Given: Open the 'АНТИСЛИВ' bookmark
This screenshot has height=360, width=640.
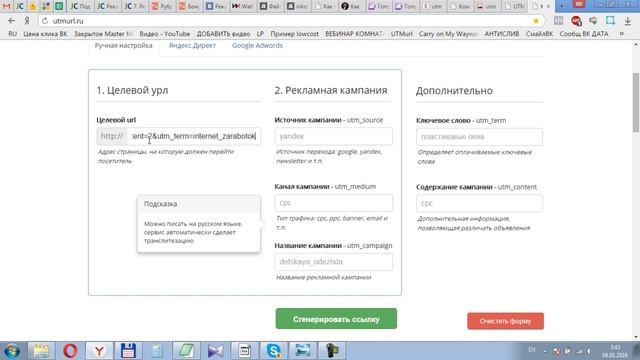Looking at the screenshot, I should tap(502, 34).
